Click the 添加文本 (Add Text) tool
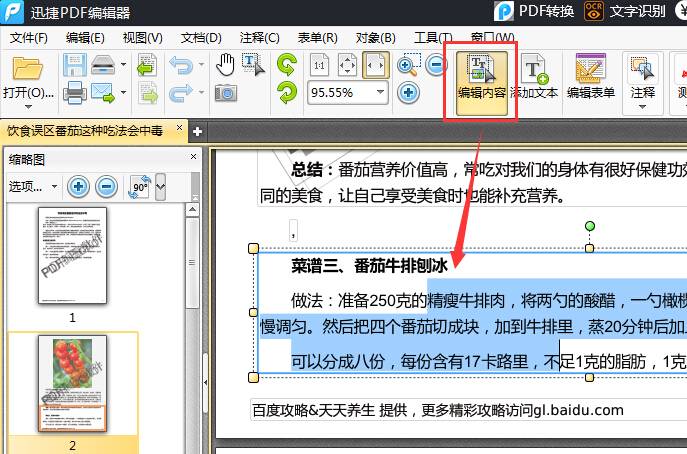 534,77
